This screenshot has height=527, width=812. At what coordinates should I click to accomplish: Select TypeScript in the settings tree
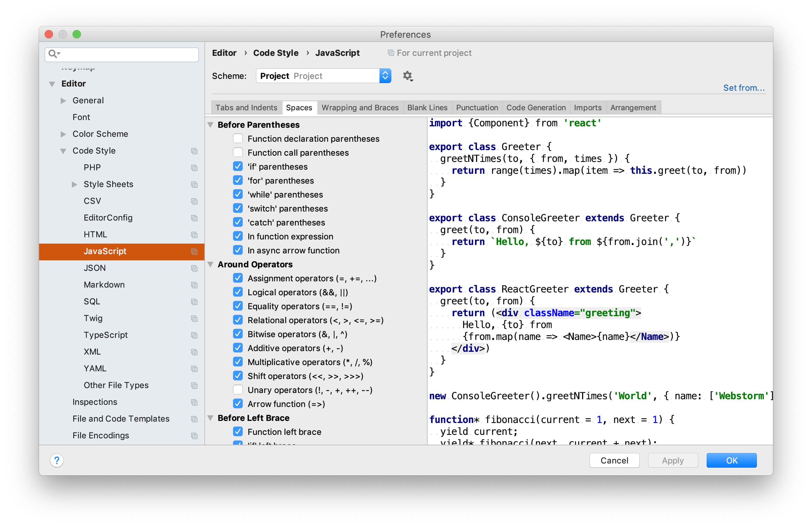point(106,335)
